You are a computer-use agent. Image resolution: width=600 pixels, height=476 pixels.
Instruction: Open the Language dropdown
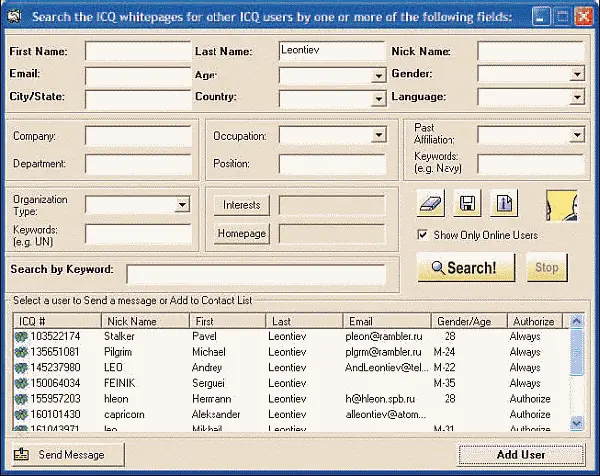577,97
